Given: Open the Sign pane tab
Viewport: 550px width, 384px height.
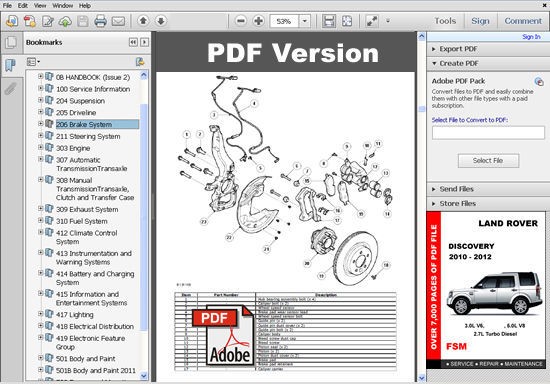Looking at the screenshot, I should (x=480, y=21).
